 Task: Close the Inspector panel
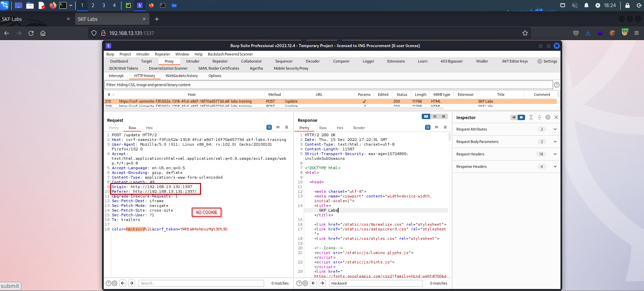tap(556, 117)
